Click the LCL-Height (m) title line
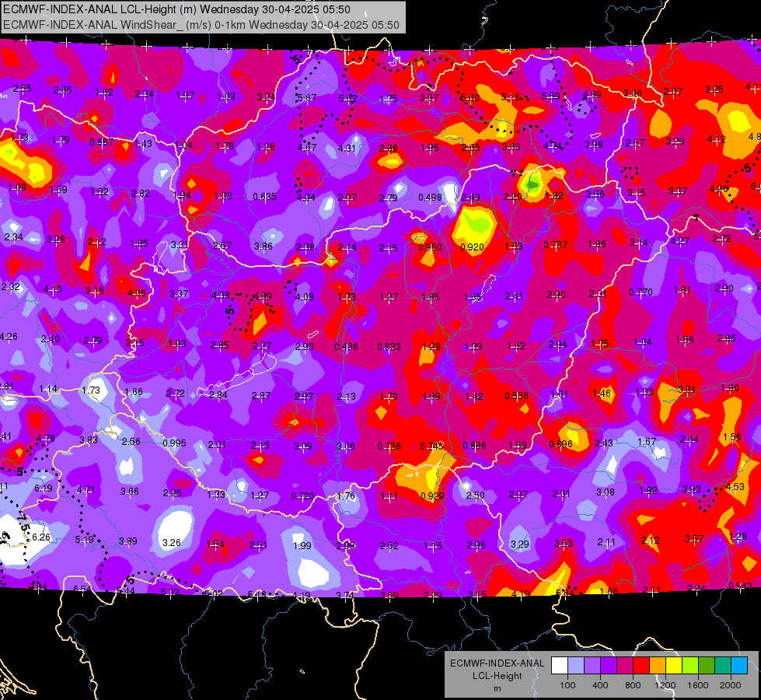The width and height of the screenshot is (761, 700). point(176,9)
